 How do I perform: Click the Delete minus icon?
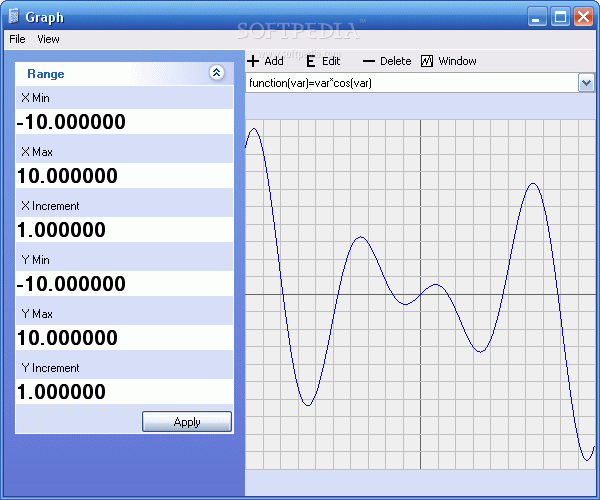click(368, 61)
